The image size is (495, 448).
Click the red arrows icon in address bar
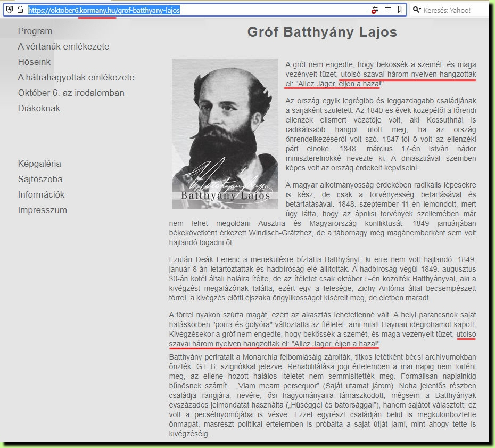pyautogui.click(x=375, y=10)
